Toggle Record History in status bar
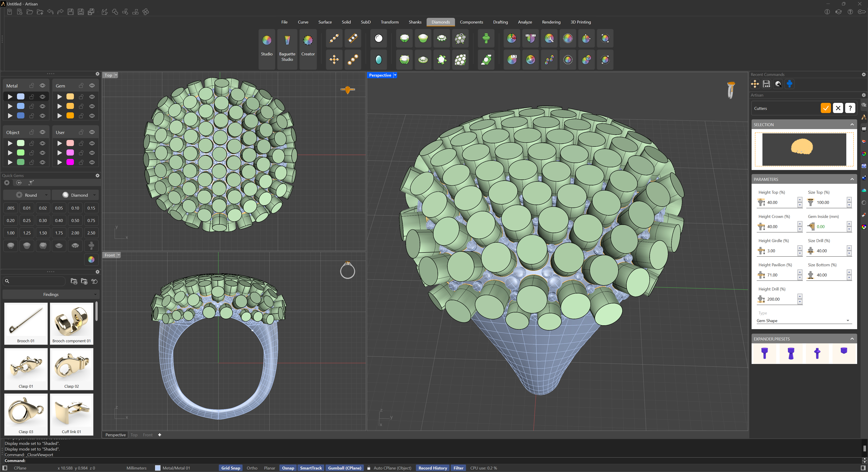 click(433, 468)
